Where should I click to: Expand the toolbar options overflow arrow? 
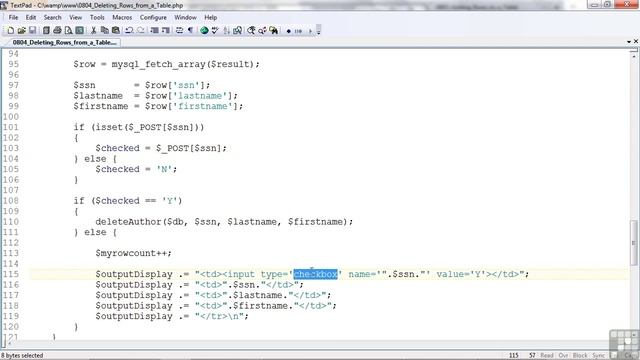pyautogui.click(x=318, y=31)
